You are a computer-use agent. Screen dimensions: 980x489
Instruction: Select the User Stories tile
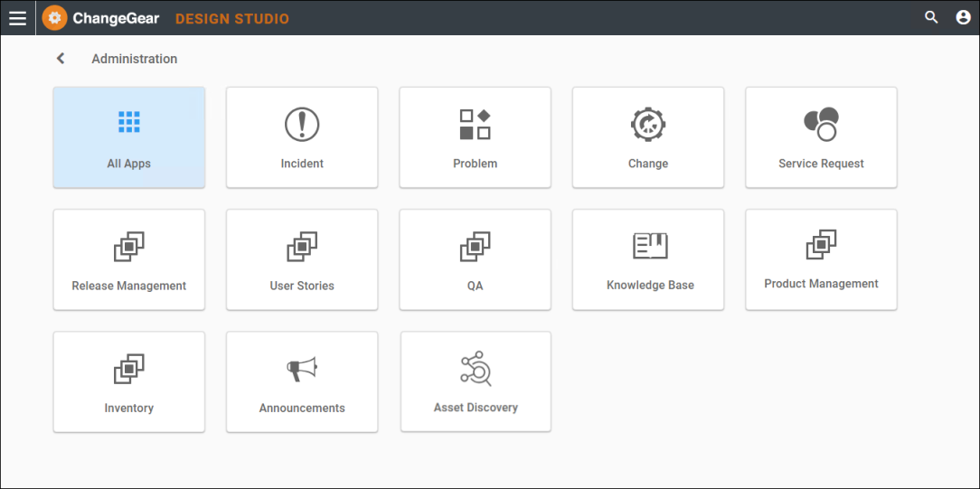coord(302,259)
